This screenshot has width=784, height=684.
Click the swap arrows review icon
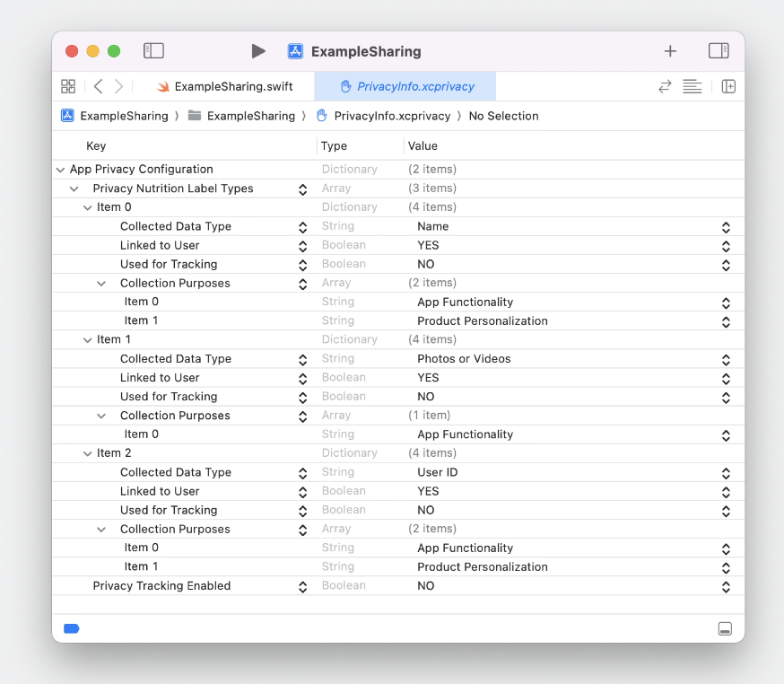coord(665,86)
